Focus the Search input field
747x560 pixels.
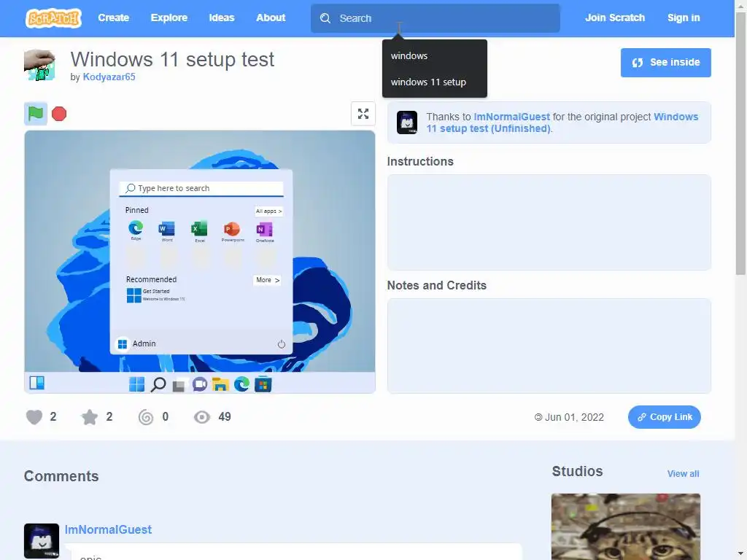(x=435, y=18)
